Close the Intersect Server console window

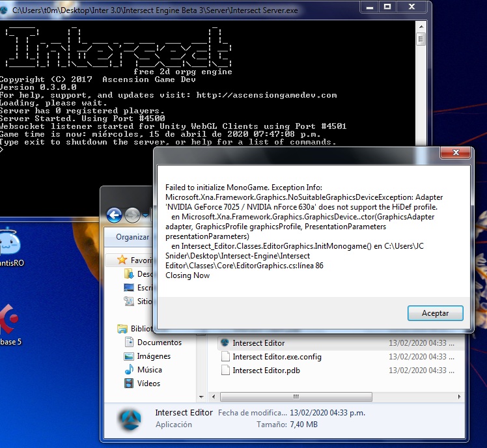coord(412,7)
